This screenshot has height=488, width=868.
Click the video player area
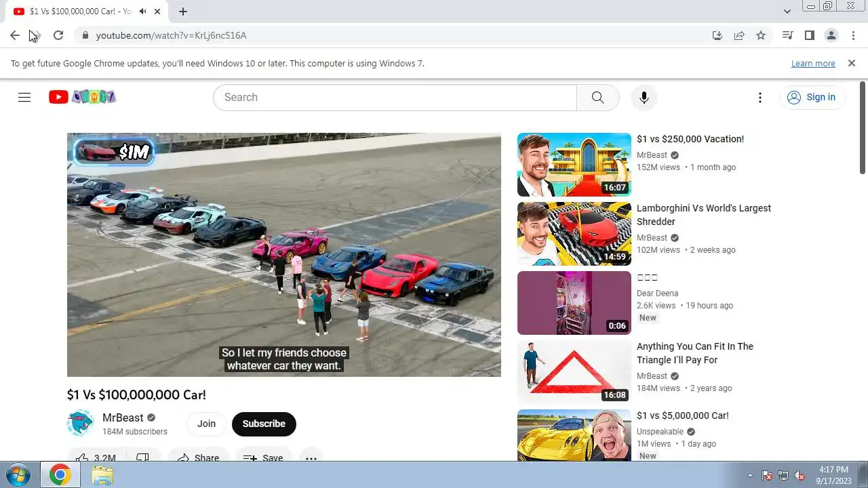(284, 255)
